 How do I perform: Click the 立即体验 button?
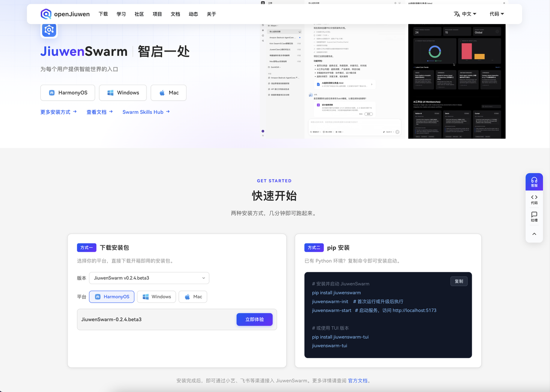click(x=254, y=319)
